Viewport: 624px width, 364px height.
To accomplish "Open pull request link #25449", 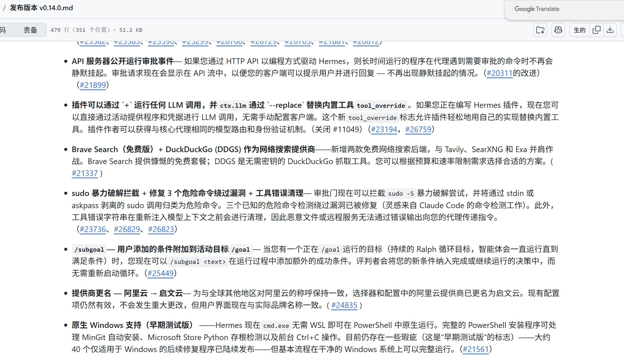I will (x=161, y=273).
